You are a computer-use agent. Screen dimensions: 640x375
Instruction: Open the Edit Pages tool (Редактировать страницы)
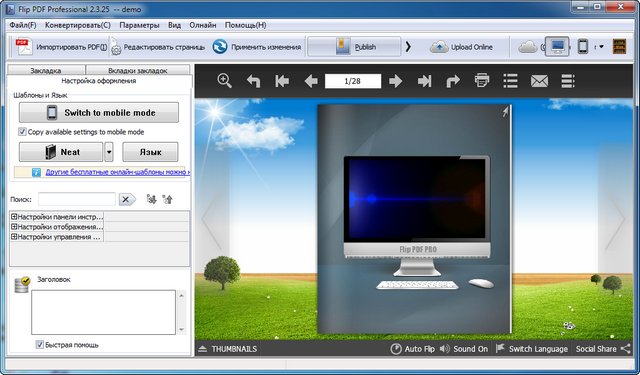(x=158, y=47)
